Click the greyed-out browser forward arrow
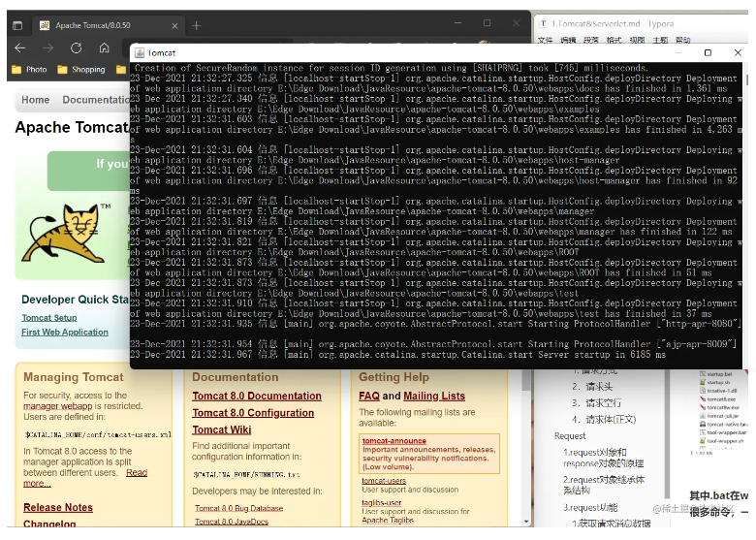Viewport: 756px width, 540px height. 47,48
